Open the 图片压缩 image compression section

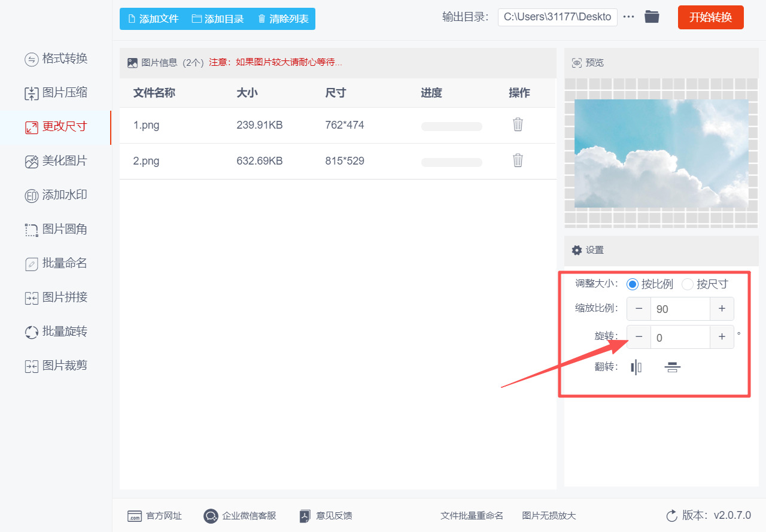coord(56,93)
